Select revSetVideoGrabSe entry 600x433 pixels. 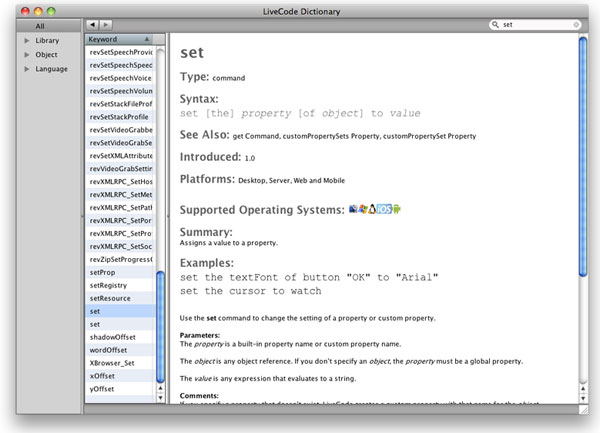pyautogui.click(x=120, y=143)
